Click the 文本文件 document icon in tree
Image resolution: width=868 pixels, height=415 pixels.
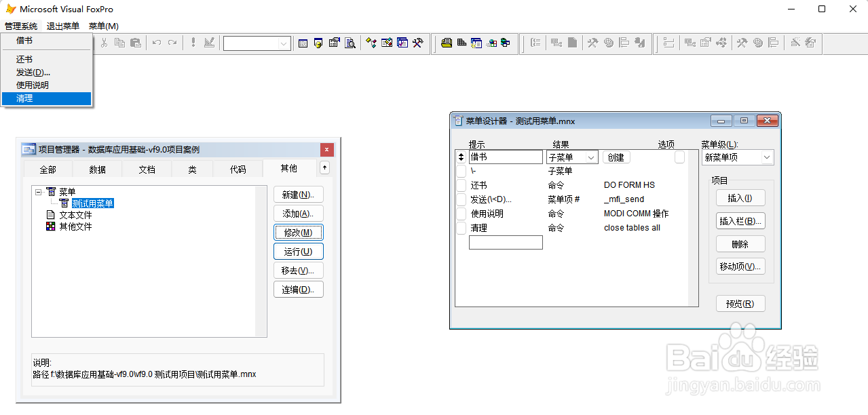(51, 215)
